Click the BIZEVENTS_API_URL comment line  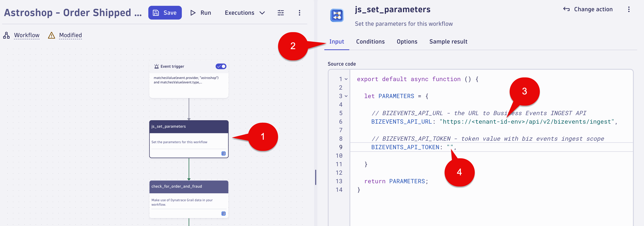tap(479, 113)
